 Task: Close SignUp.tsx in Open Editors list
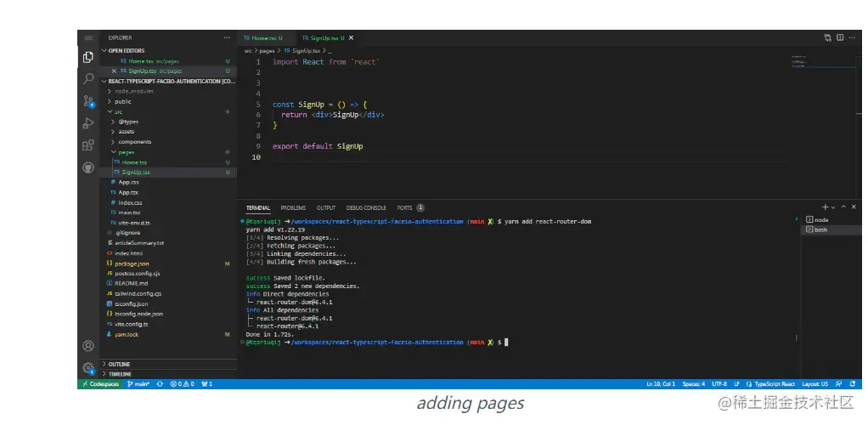coord(115,71)
